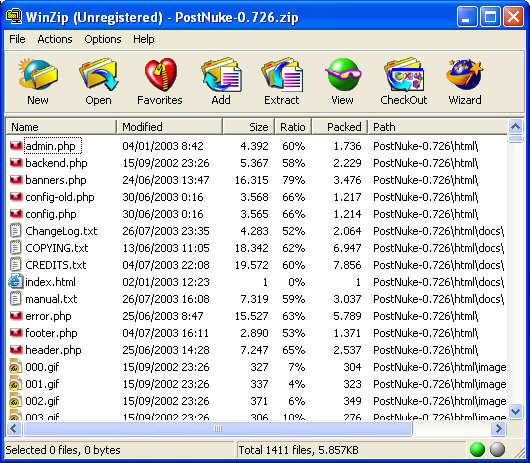Minimize the WinZip window
Viewport: 530px width, 463px height.
[466, 17]
